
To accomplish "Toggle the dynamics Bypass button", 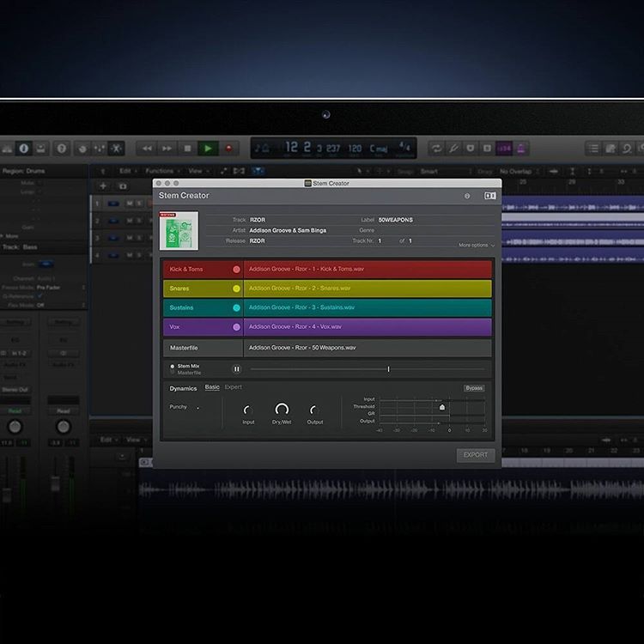I will pos(474,388).
